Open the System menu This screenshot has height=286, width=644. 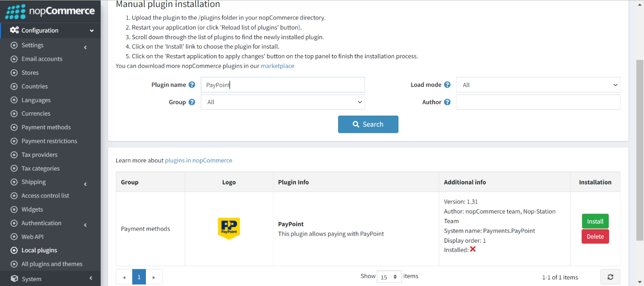pos(31,279)
